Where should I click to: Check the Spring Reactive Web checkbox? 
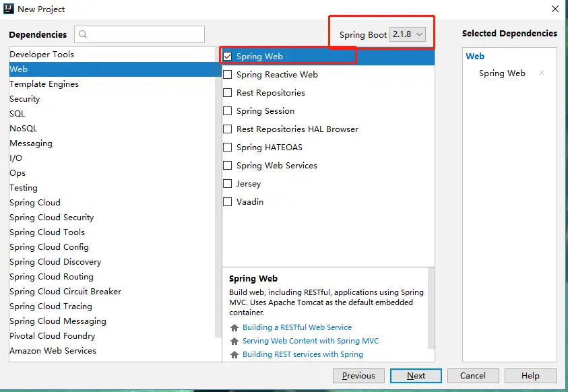[228, 74]
